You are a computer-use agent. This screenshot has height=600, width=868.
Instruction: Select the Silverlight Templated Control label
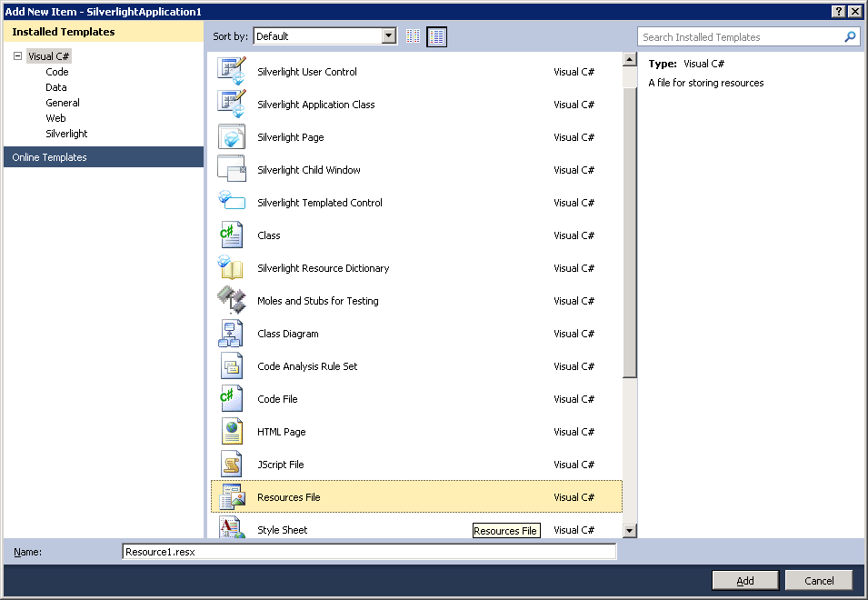coord(320,203)
